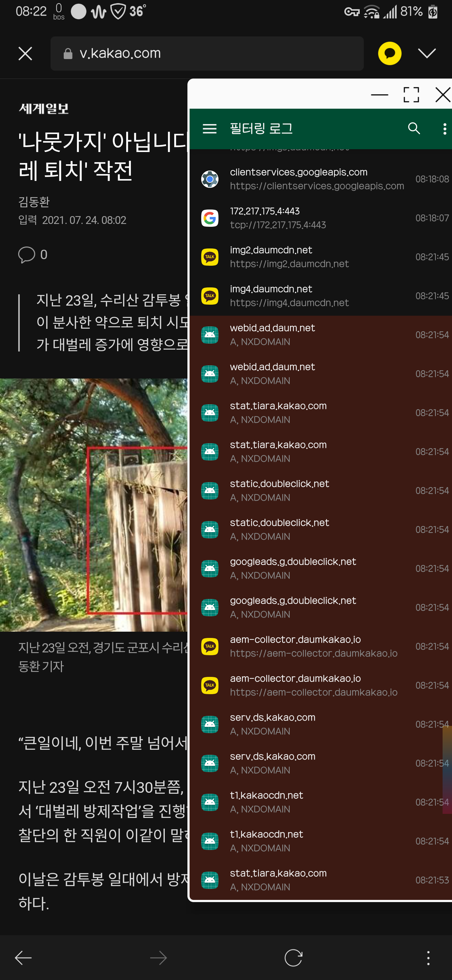Close the in-app browser with X icon
Screen dimensions: 452x980
pyautogui.click(x=25, y=54)
